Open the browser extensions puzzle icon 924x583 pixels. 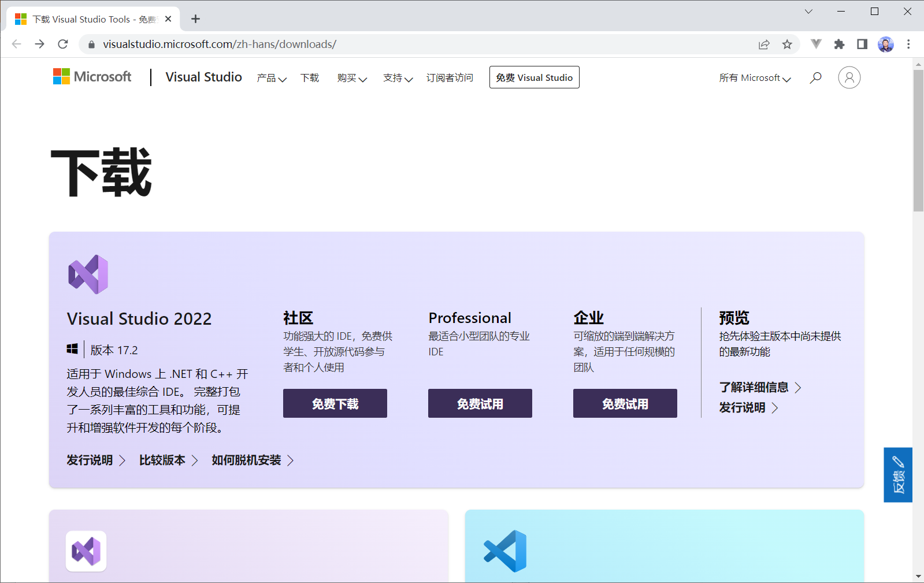pyautogui.click(x=839, y=44)
